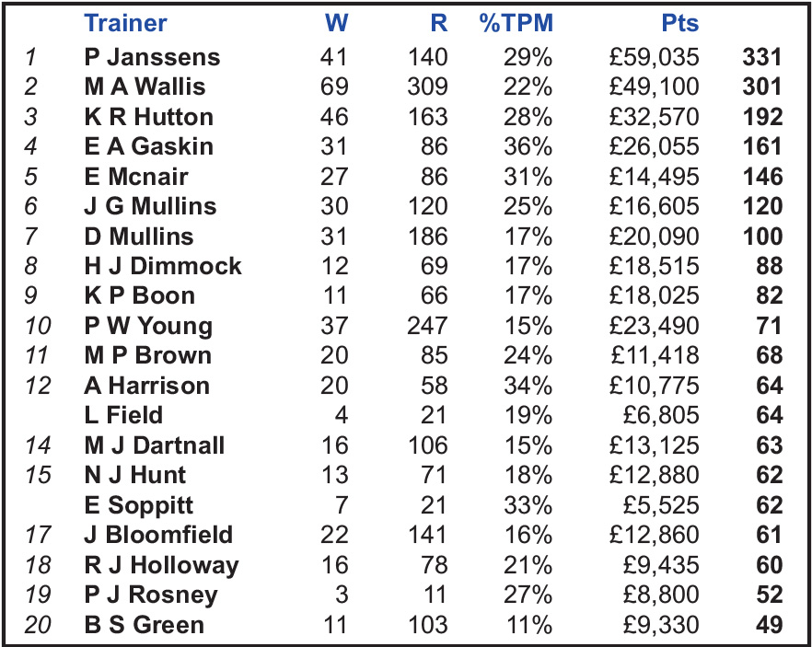Select trainer P Janssens

click(x=152, y=57)
